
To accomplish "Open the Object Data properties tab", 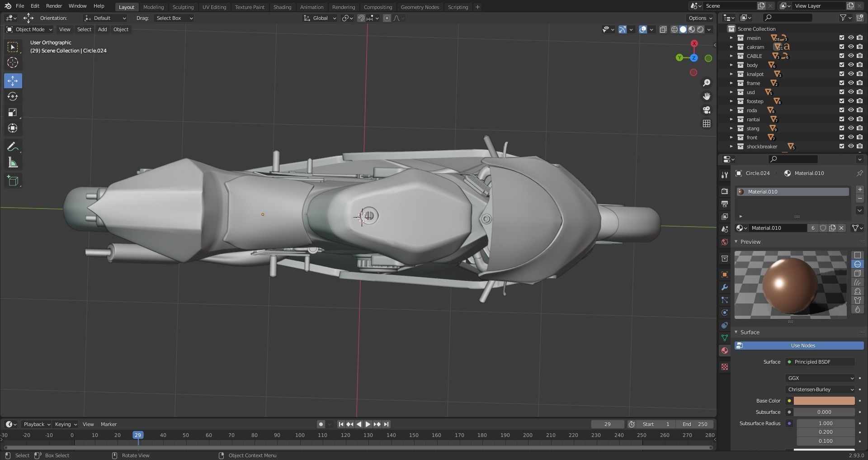I will (x=725, y=338).
